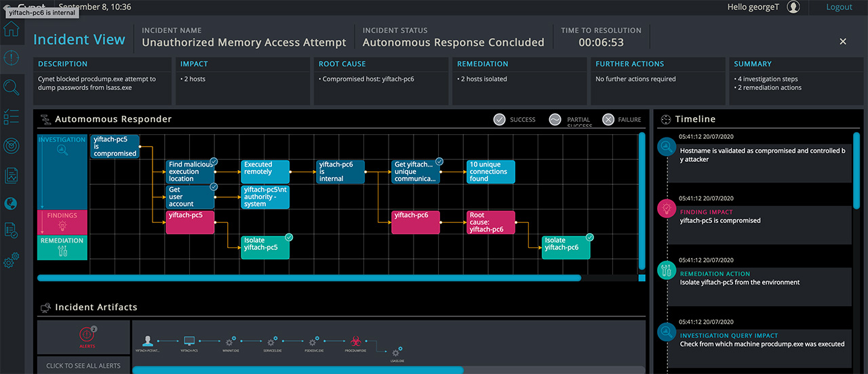868x374 pixels.
Task: Click the Timeline panel vertical scrollbar
Action: pos(857,169)
